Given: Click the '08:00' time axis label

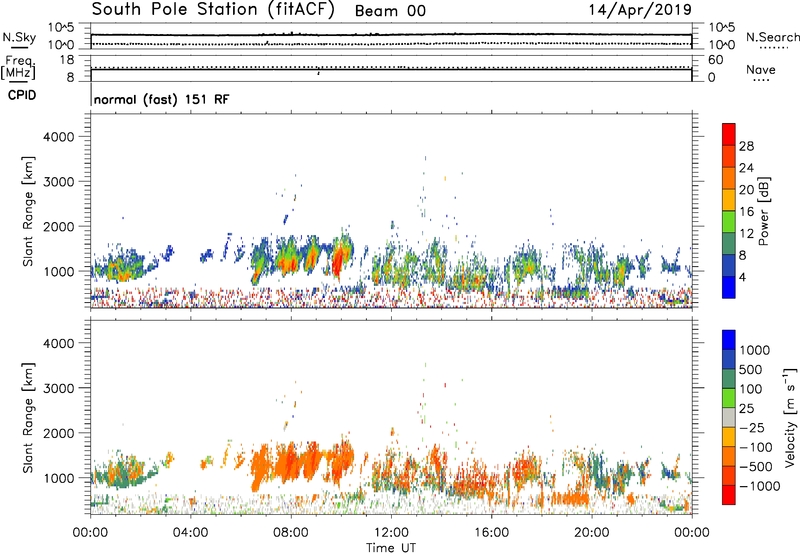Looking at the screenshot, I should 290,533.
